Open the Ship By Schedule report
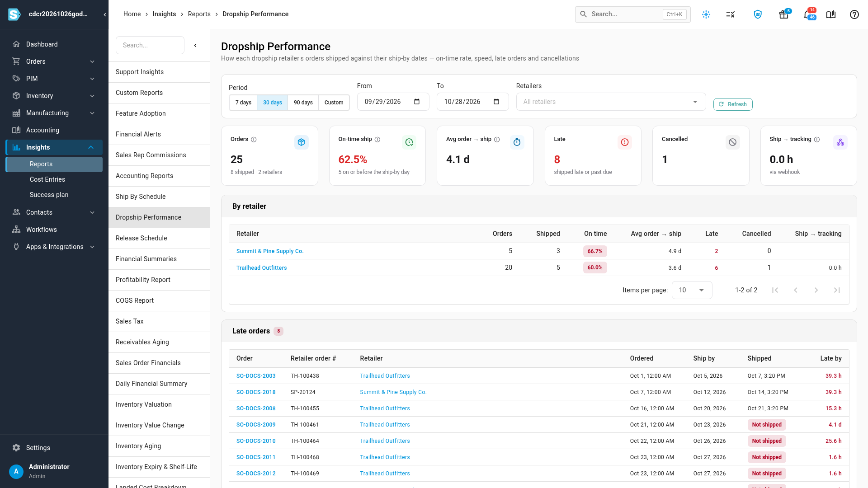 tap(159, 197)
